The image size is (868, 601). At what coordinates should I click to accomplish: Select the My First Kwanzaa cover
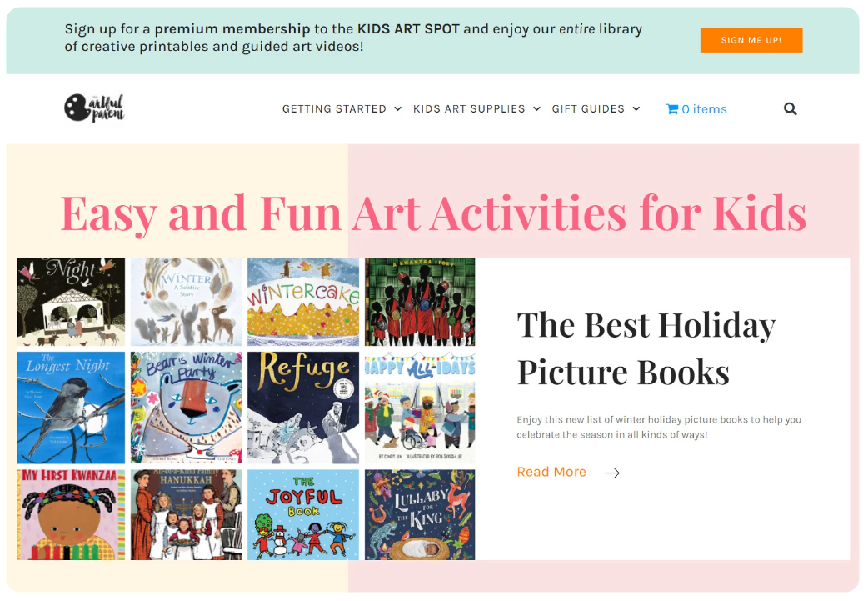(x=72, y=514)
